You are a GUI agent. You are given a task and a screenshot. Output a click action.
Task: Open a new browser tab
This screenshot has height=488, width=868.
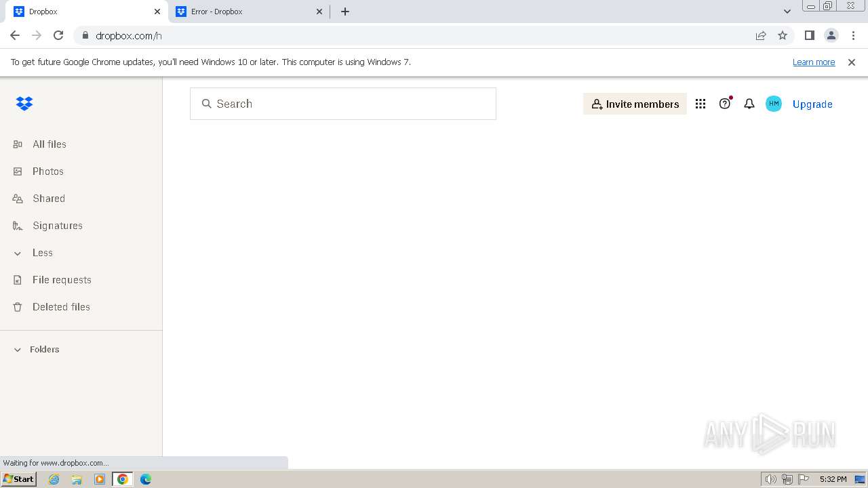[x=345, y=12]
